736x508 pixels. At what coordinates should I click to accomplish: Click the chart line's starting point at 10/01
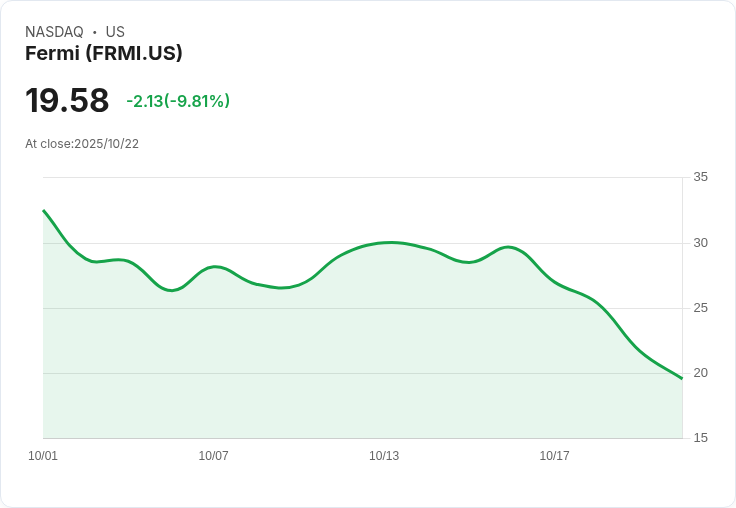click(44, 210)
